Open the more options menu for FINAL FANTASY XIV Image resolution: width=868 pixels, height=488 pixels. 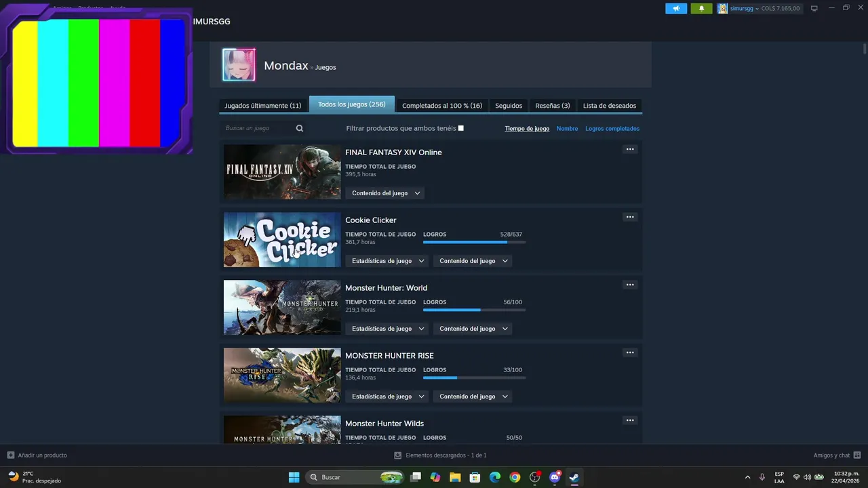tap(630, 149)
